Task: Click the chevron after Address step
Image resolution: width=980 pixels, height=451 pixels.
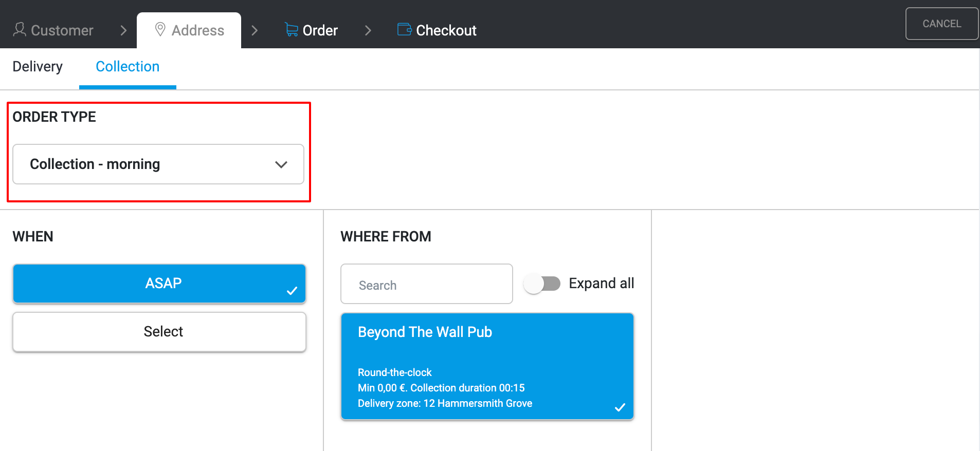Action: pyautogui.click(x=255, y=30)
